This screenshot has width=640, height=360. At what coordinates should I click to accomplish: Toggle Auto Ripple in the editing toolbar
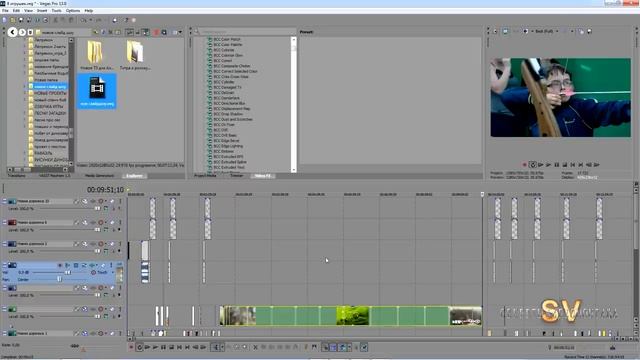pos(342,347)
